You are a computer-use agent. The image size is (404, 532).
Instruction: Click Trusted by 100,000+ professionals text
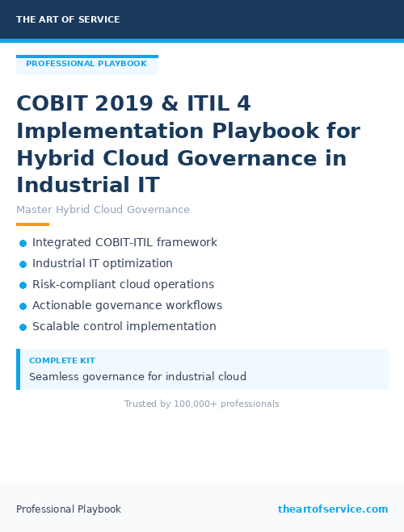202,404
